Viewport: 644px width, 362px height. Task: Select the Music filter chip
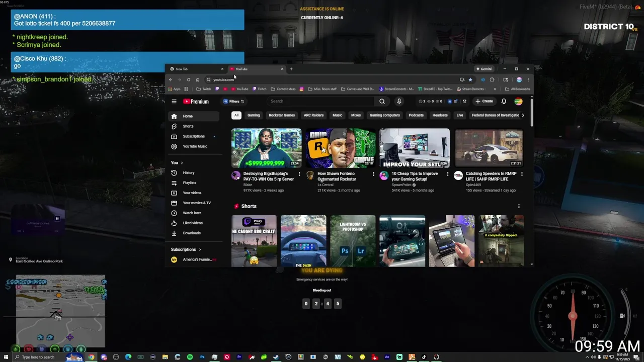pos(337,115)
